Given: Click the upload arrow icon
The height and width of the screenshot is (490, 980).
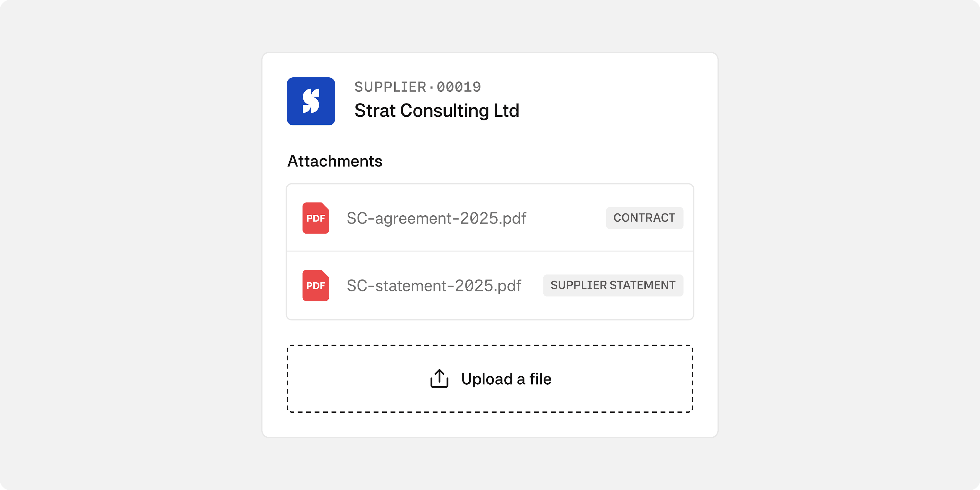Looking at the screenshot, I should click(x=439, y=378).
